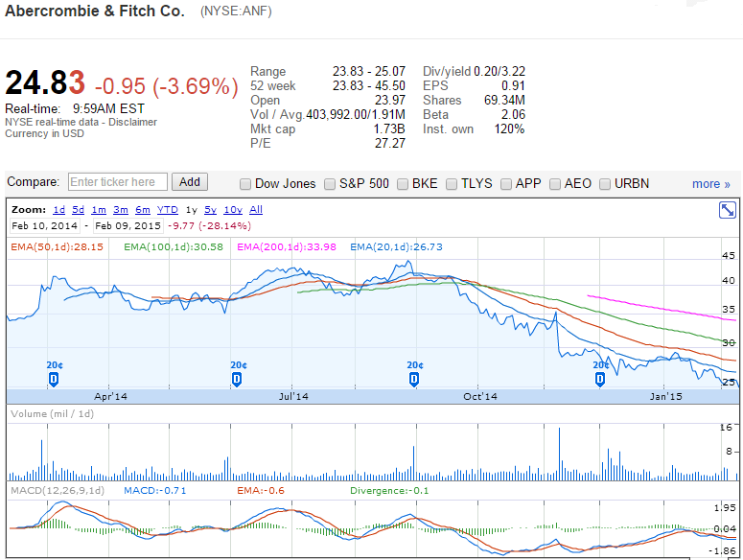Zoom chart to YTD

point(167,210)
